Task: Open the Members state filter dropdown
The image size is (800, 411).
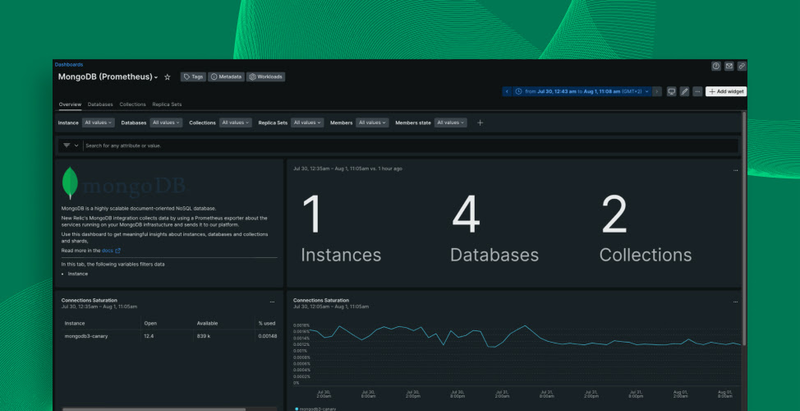Action: pos(450,123)
